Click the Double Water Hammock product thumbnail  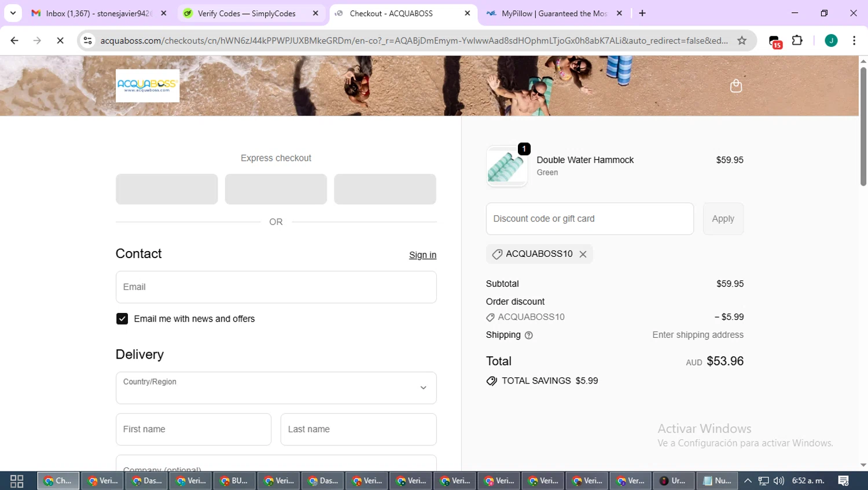click(x=507, y=166)
